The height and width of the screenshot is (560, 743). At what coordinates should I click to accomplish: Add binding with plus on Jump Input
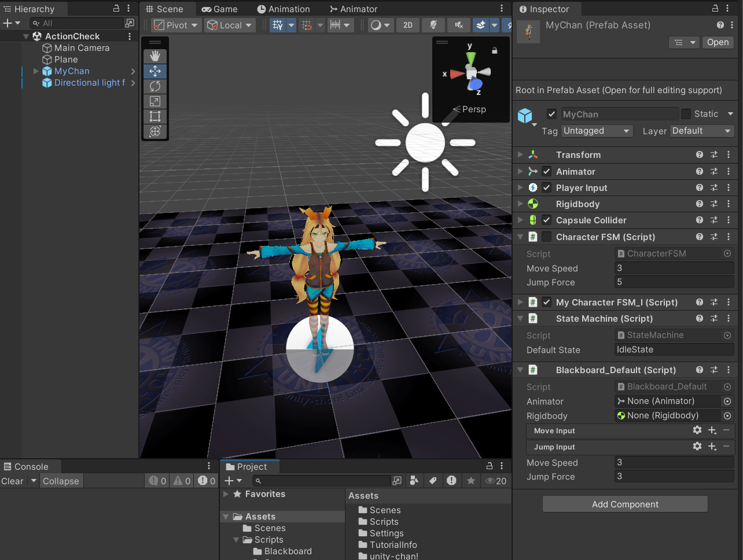coord(712,446)
